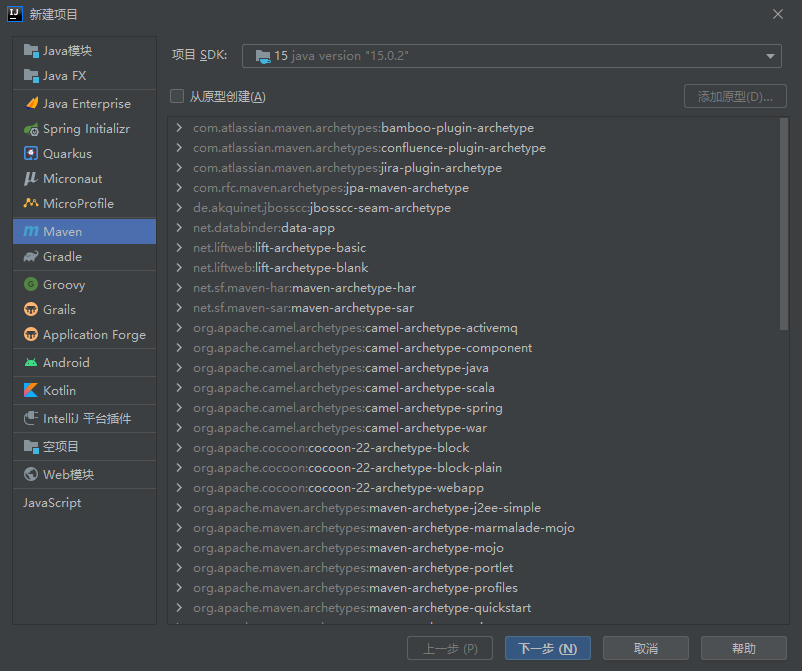Click the Java Enterprise icon
The width and height of the screenshot is (802, 671).
tap(31, 104)
